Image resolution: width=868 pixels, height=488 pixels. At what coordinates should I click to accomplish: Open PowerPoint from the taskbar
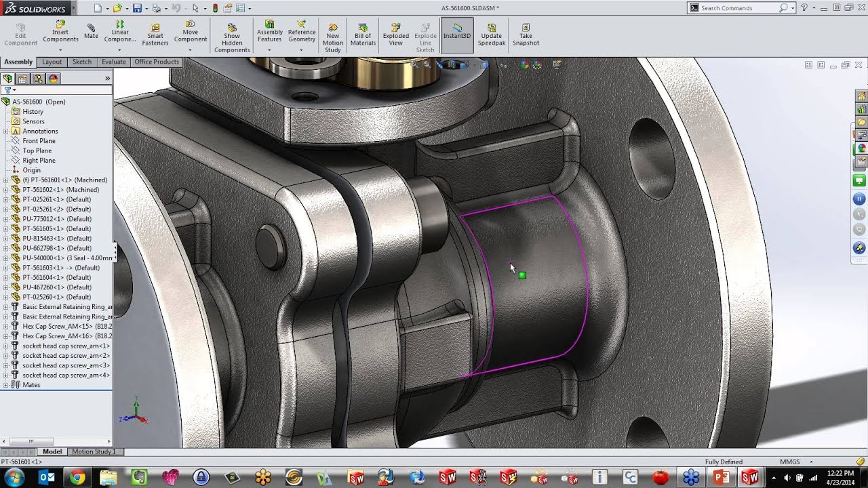[x=721, y=478]
